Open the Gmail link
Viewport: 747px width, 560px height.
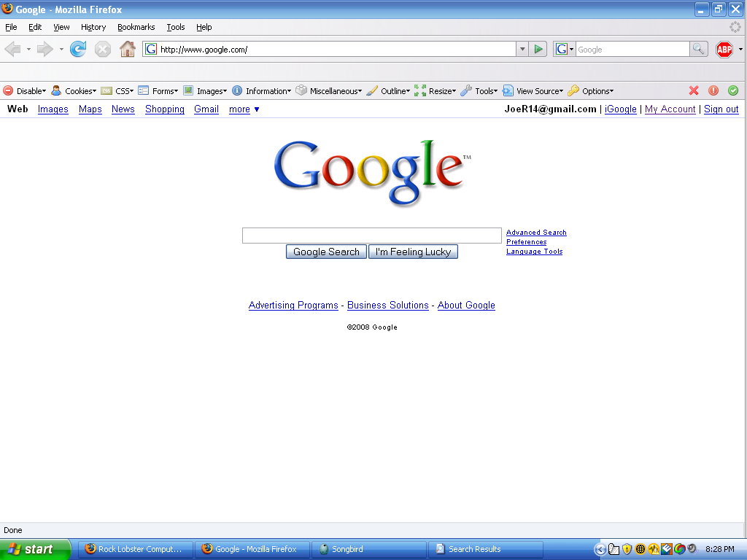tap(206, 109)
